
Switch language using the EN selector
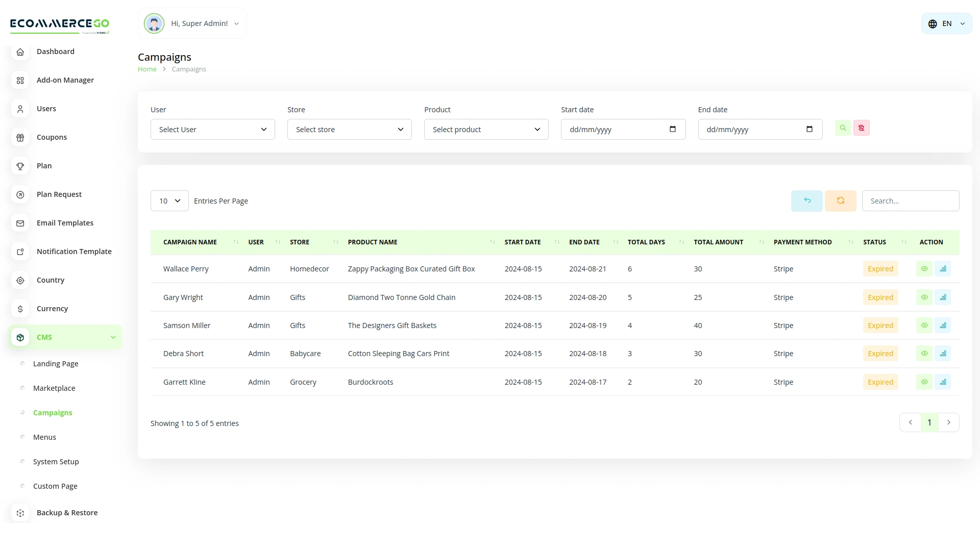tap(946, 23)
